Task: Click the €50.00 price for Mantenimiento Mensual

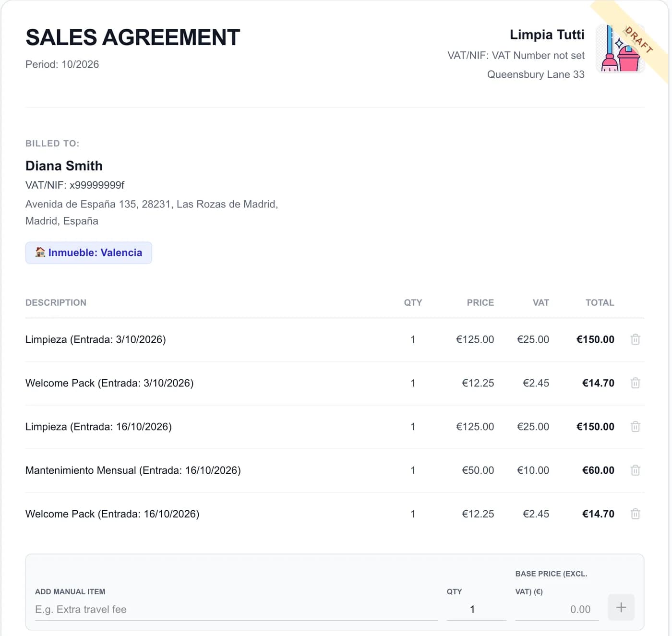Action: click(478, 470)
